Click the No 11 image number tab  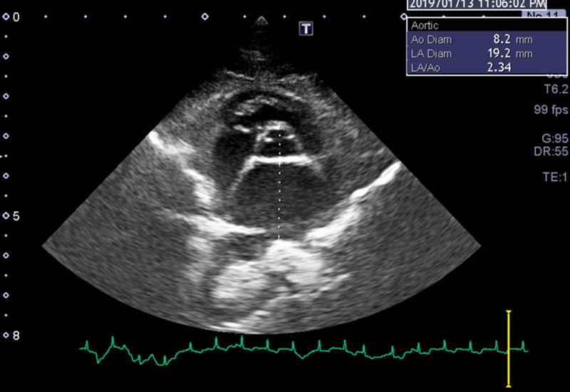[x=544, y=14]
